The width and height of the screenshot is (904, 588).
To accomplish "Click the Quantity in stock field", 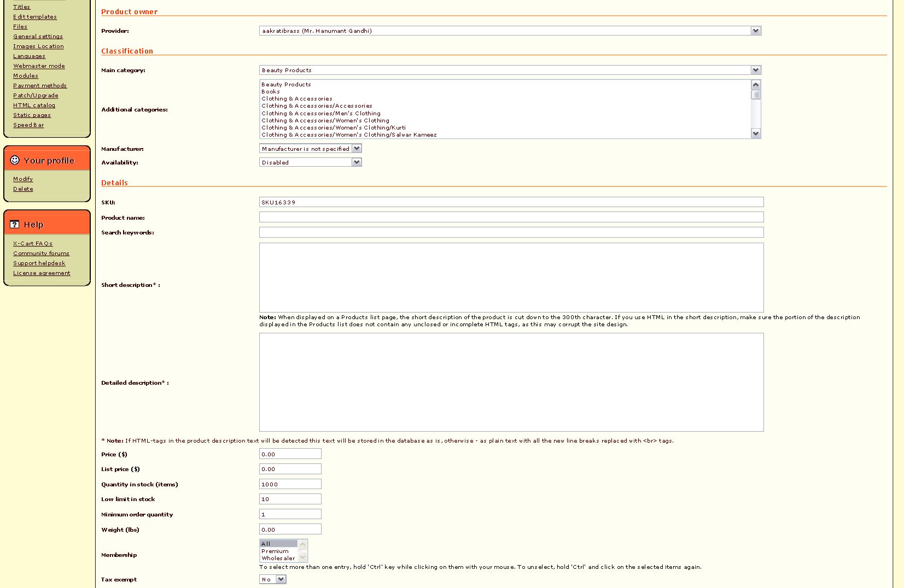I will [x=290, y=484].
